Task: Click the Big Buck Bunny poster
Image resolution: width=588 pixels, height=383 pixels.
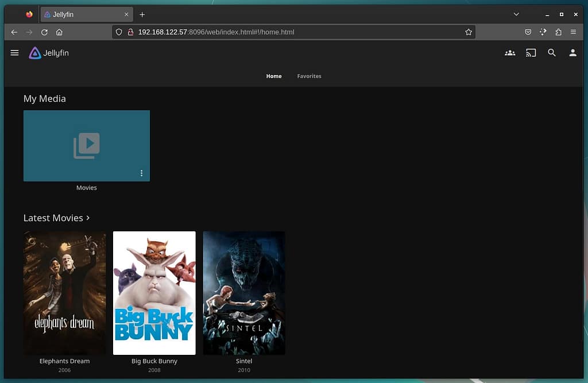Action: coord(154,293)
